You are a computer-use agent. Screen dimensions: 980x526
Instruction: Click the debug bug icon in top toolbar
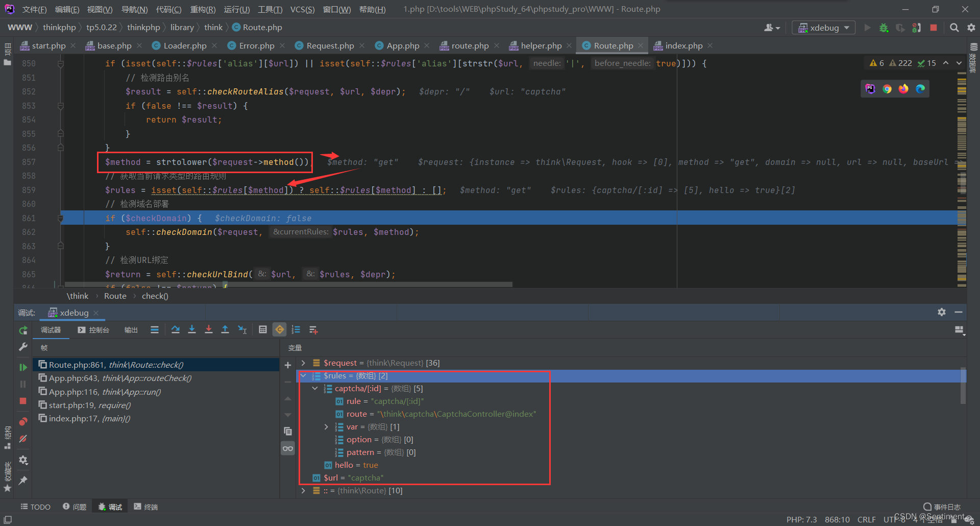click(884, 28)
